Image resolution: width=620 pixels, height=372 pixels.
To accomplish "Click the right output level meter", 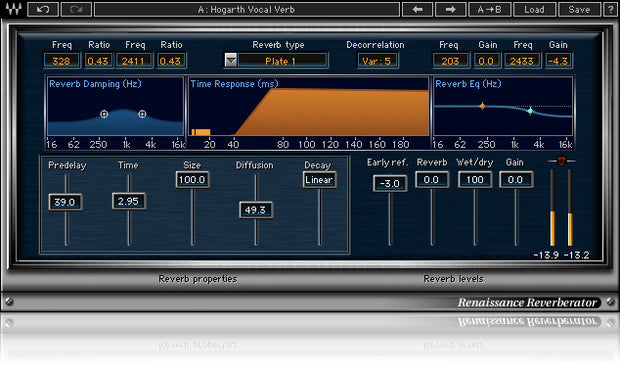I will click(x=570, y=208).
